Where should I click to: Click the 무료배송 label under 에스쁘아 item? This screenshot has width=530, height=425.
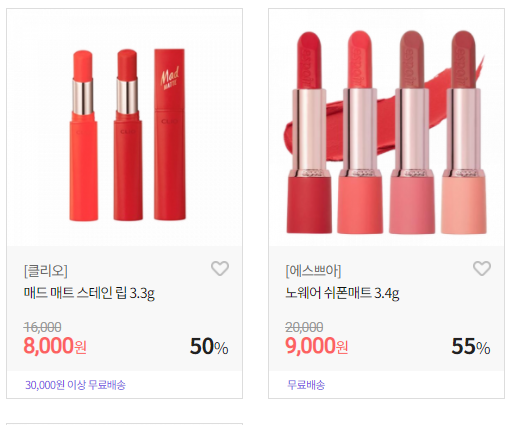coord(306,385)
